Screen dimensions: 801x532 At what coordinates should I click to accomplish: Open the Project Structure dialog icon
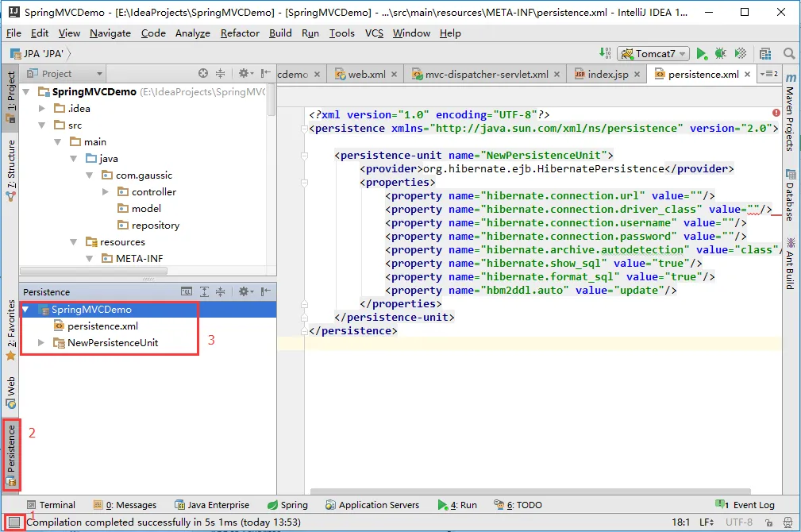click(x=764, y=54)
